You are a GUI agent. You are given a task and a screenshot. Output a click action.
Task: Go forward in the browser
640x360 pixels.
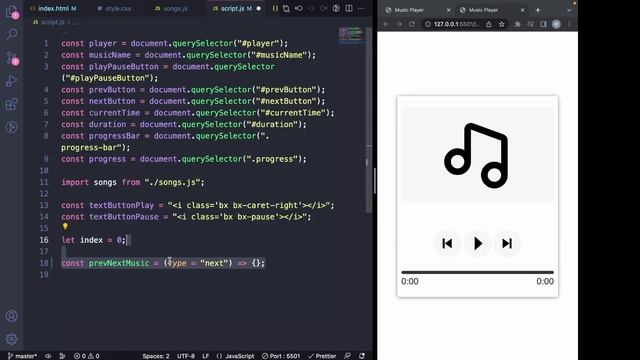[x=399, y=24]
